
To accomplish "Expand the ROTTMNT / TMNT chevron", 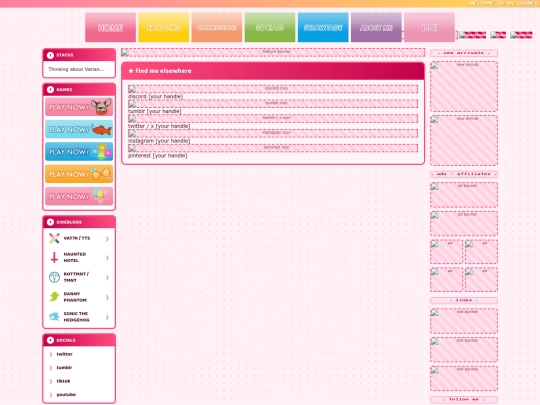I will point(107,277).
